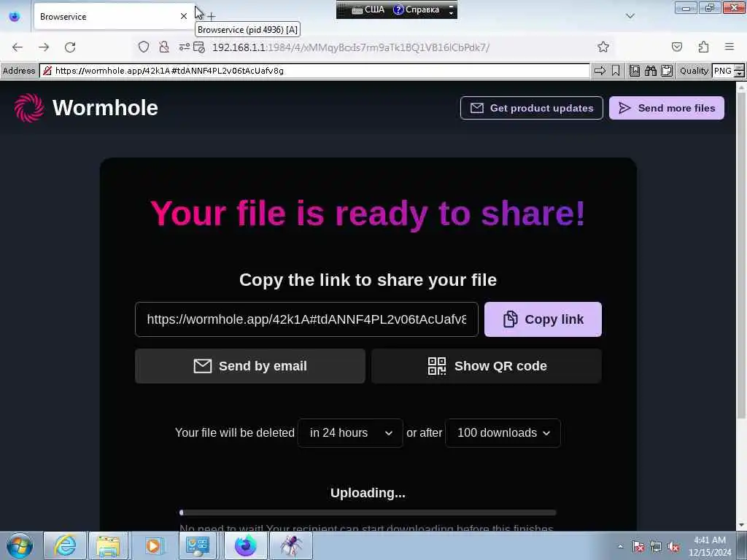Switch to Firefox in the taskbar

tap(245, 545)
